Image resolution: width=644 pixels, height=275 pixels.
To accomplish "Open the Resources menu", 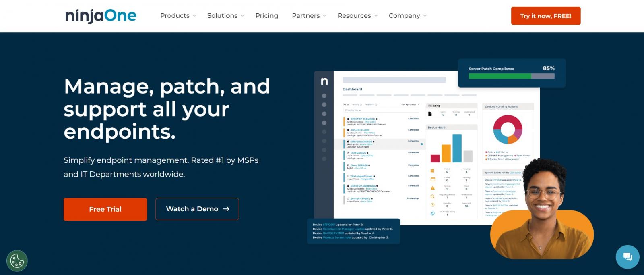I will [354, 16].
